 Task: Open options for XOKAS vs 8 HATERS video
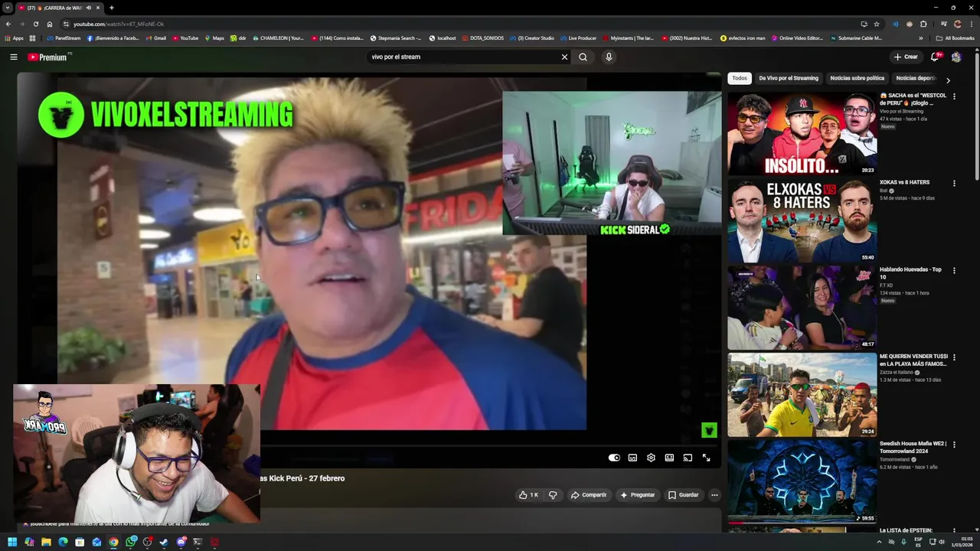[x=954, y=183]
